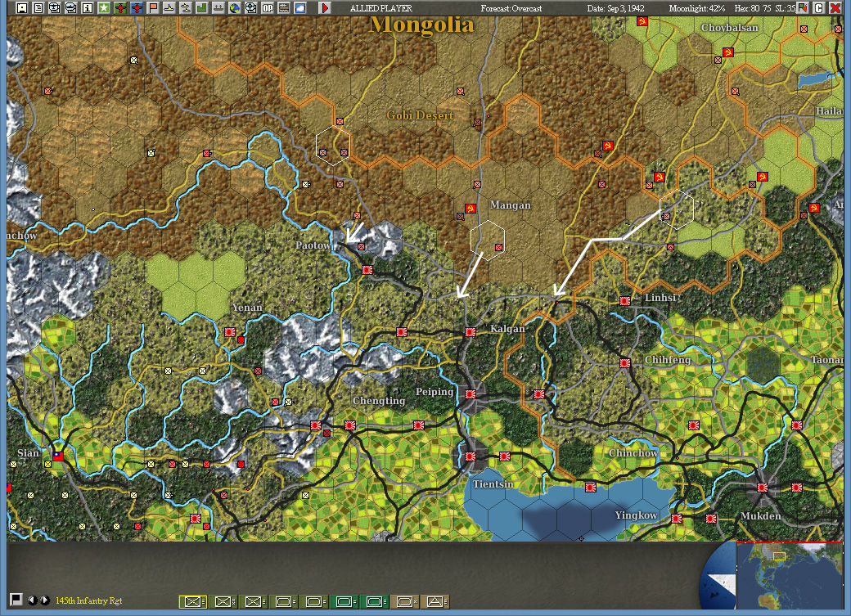This screenshot has height=616, width=851.
Task: Click the green star icon in toolbar
Action: click(x=104, y=7)
